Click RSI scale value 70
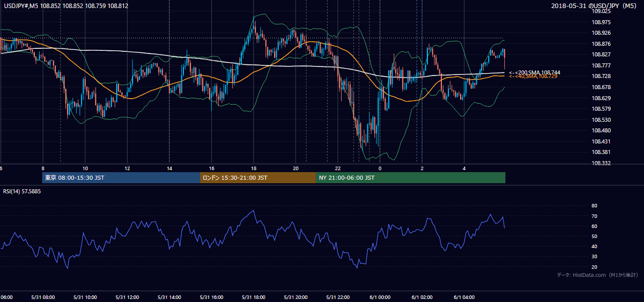644x302 pixels. click(x=594, y=216)
